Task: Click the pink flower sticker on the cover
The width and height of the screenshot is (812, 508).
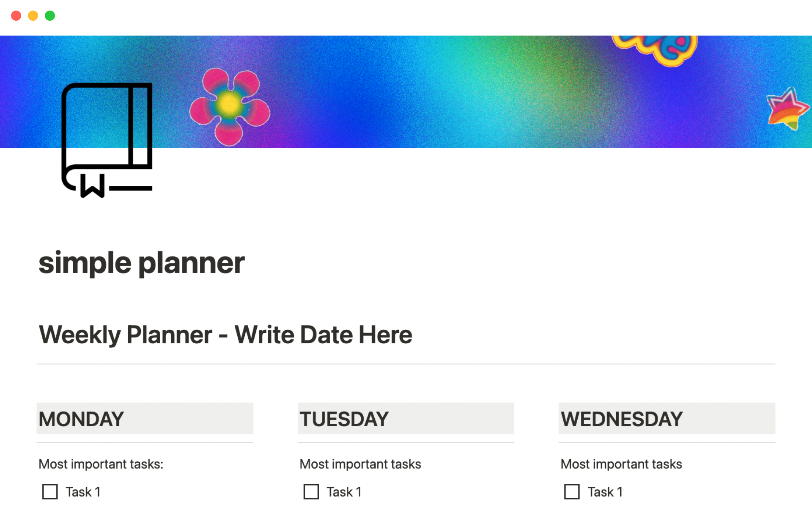Action: click(x=230, y=106)
